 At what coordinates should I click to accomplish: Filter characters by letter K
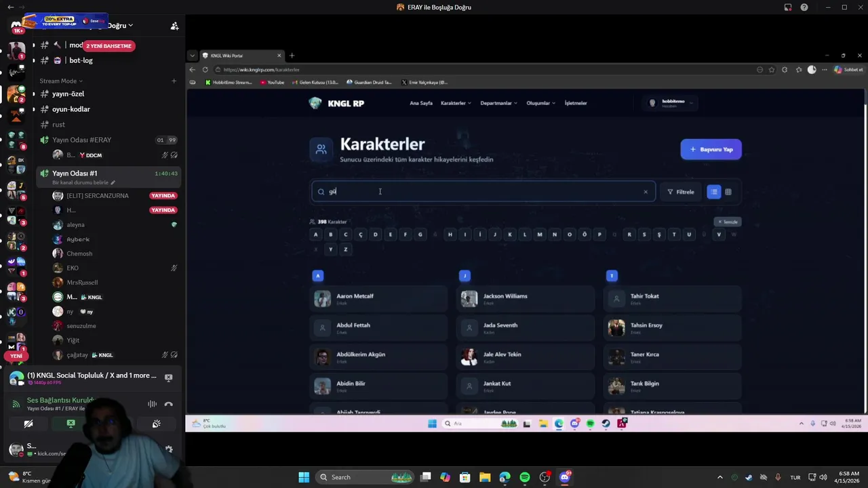tap(510, 235)
